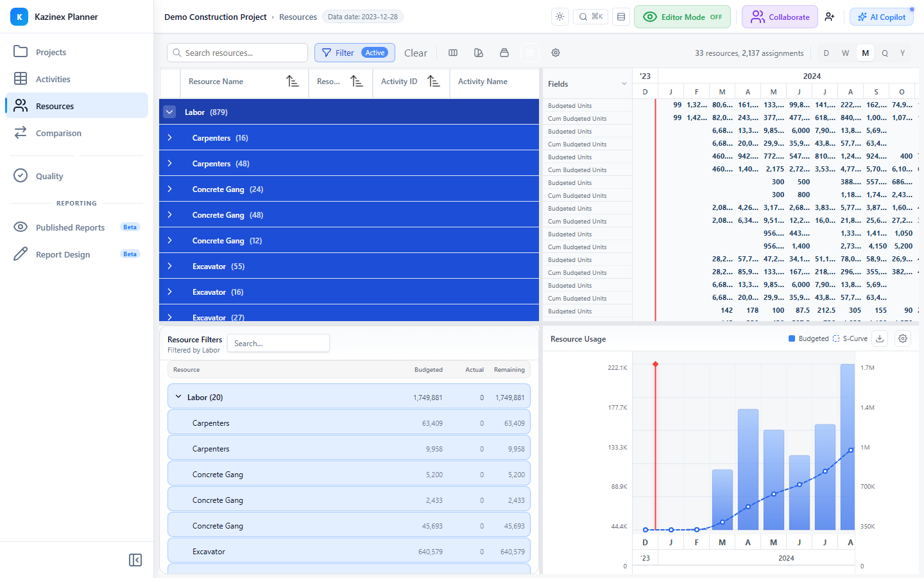Viewport: 924px width, 578px height.
Task: Click the color theme swatch-book icon
Action: (x=479, y=53)
